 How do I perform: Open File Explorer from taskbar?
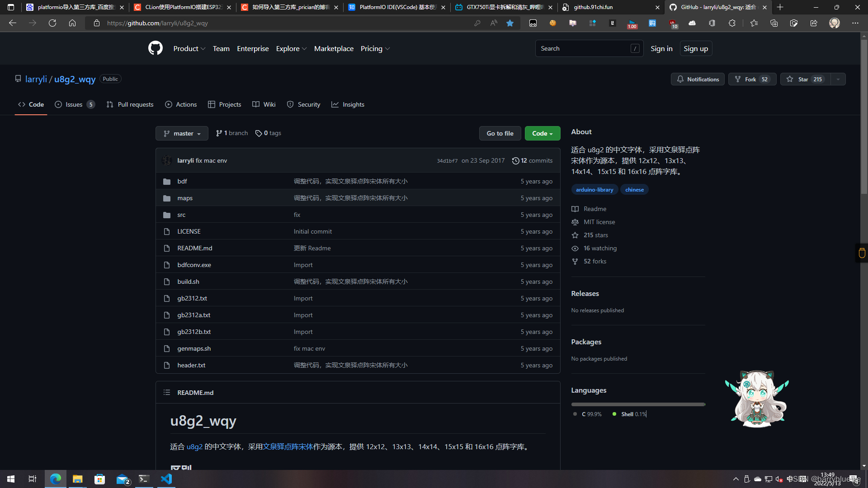(78, 479)
